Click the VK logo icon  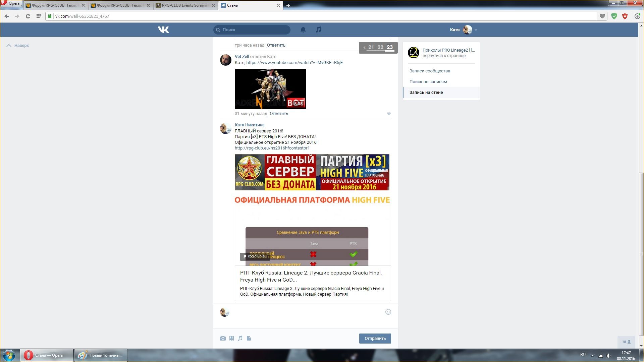163,30
